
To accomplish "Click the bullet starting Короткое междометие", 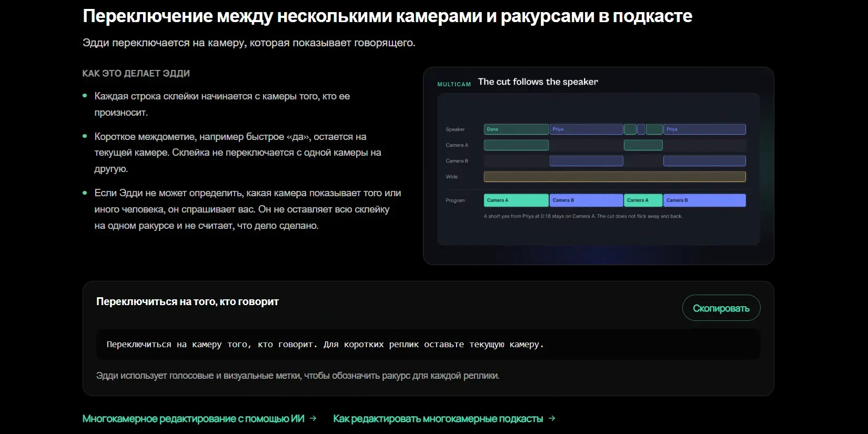I will 238,153.
